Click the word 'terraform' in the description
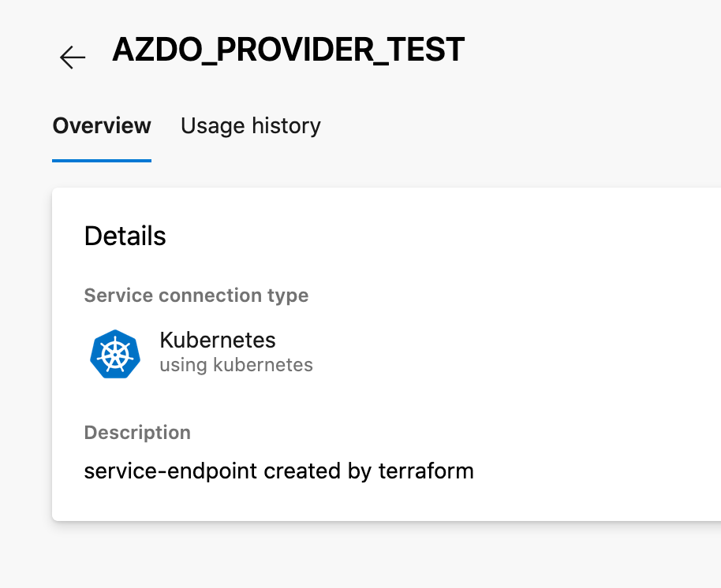Image resolution: width=721 pixels, height=588 pixels. tap(426, 471)
